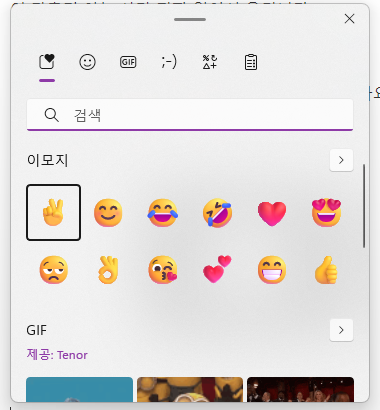Insert the smiling blushing face emoji
The width and height of the screenshot is (380, 410).
click(x=108, y=212)
